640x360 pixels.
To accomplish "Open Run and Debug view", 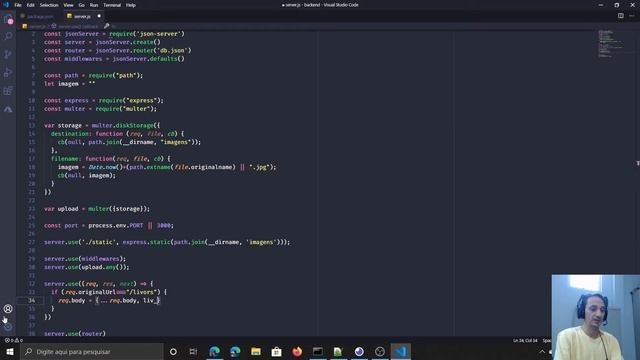I will point(8,73).
